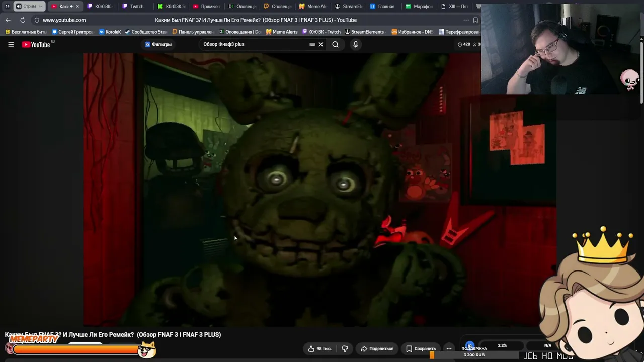Open the Сообщество Steam bookmark
644x362 pixels.
click(x=146, y=32)
